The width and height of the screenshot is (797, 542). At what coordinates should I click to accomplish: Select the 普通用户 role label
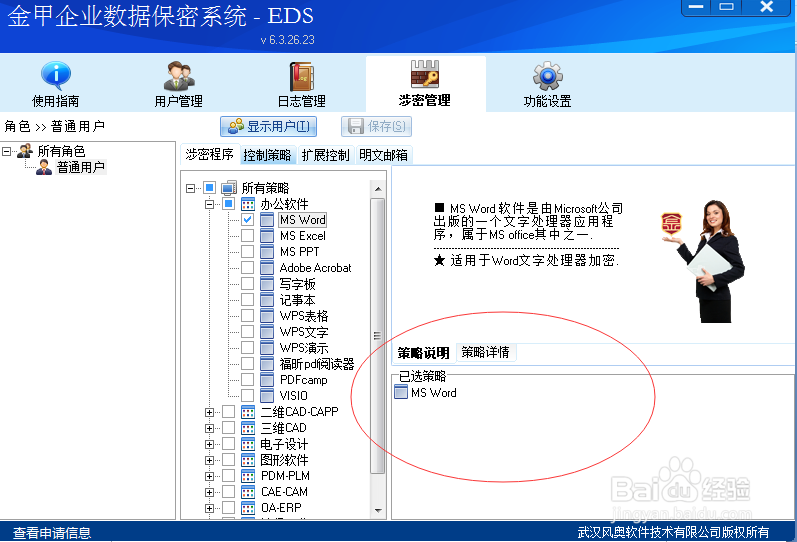(x=80, y=167)
